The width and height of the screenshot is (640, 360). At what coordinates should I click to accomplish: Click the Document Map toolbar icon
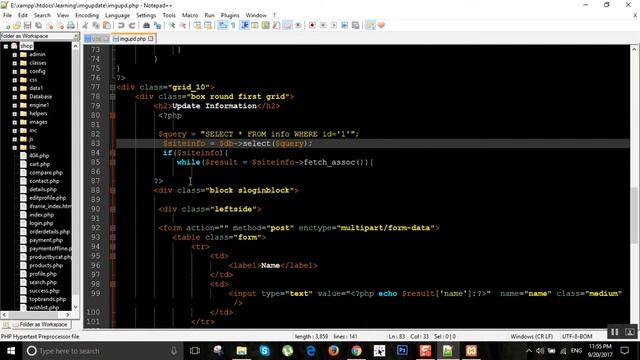click(266, 26)
